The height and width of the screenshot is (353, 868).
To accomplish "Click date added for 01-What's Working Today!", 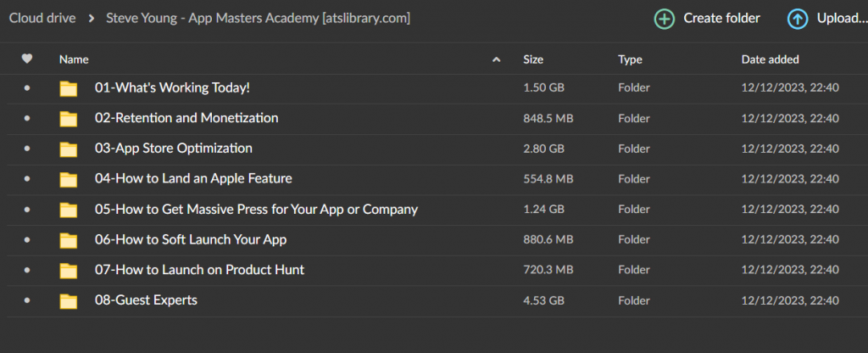I will 790,88.
